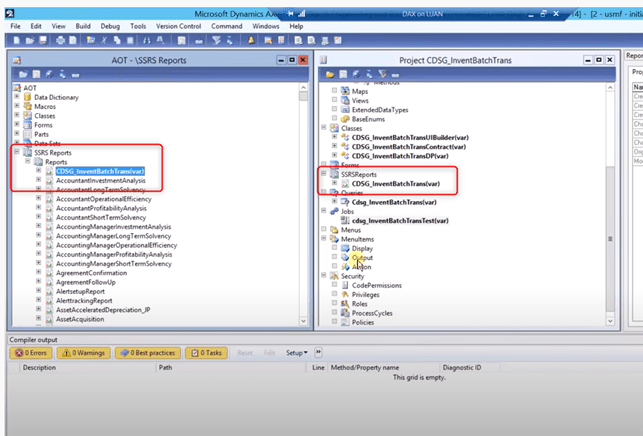Click the New document icon in main toolbar

click(16, 40)
